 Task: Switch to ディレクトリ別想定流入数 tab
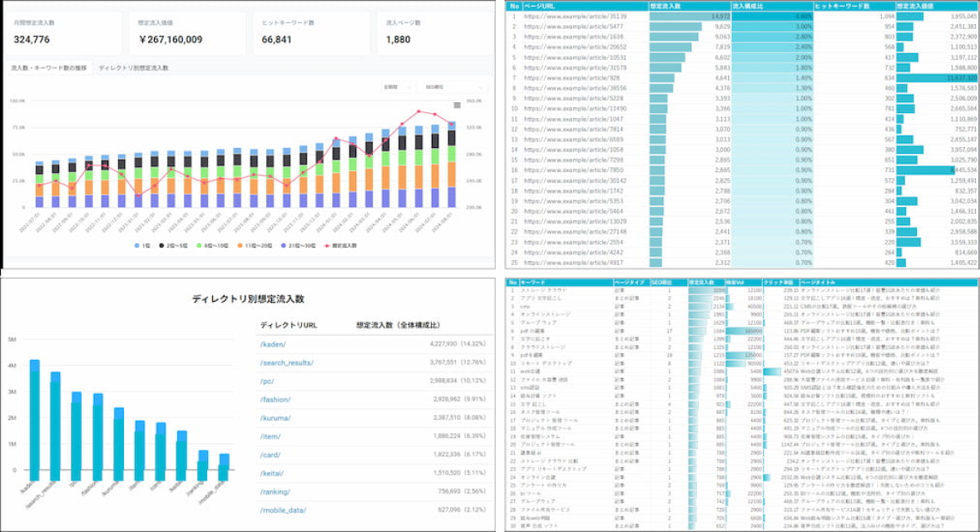(x=134, y=67)
